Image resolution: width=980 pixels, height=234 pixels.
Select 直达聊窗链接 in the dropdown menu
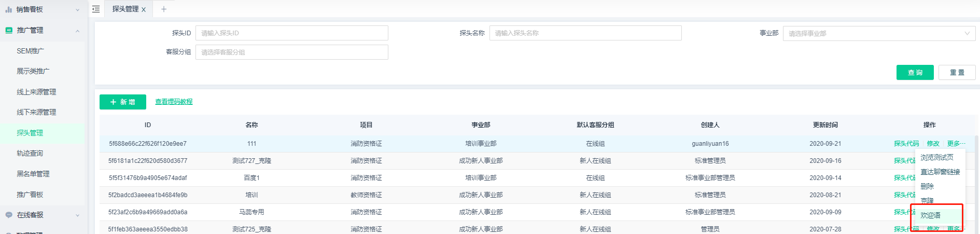pyautogui.click(x=940, y=172)
